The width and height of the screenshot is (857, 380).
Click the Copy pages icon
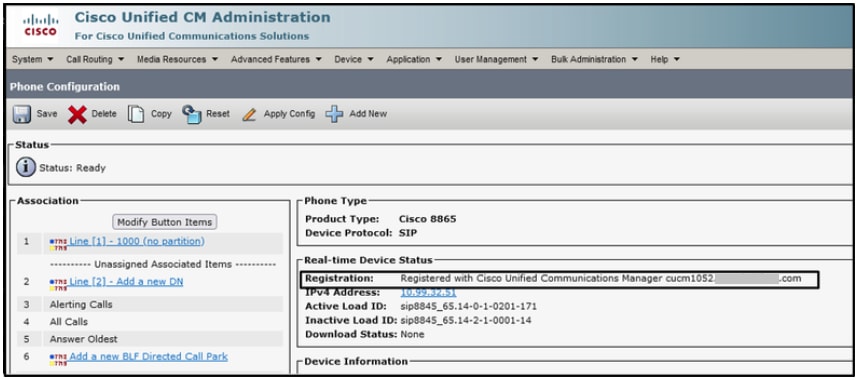click(136, 114)
